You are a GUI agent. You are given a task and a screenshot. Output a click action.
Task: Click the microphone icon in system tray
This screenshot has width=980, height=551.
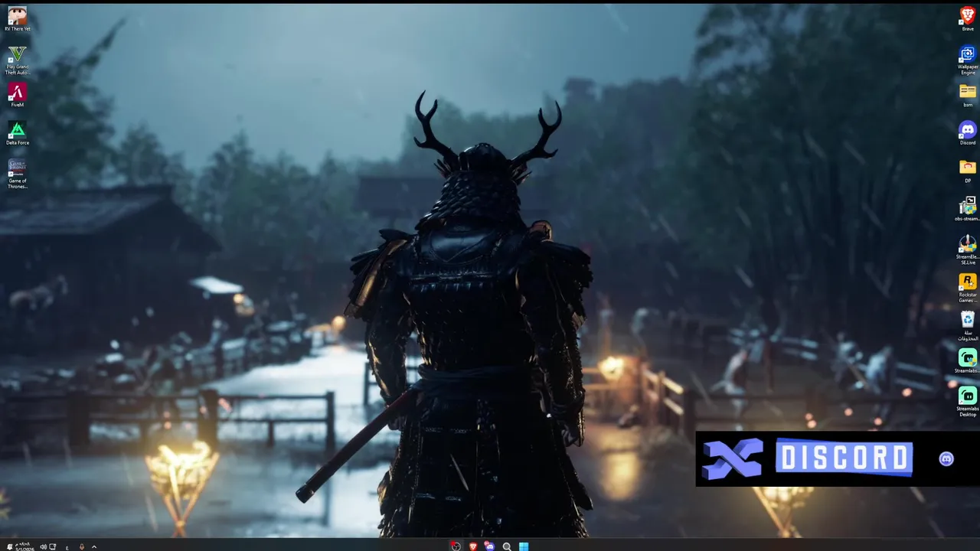[81, 547]
